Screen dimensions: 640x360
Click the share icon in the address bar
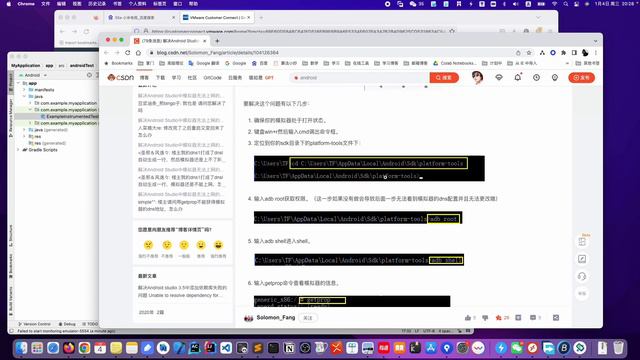(x=518, y=53)
